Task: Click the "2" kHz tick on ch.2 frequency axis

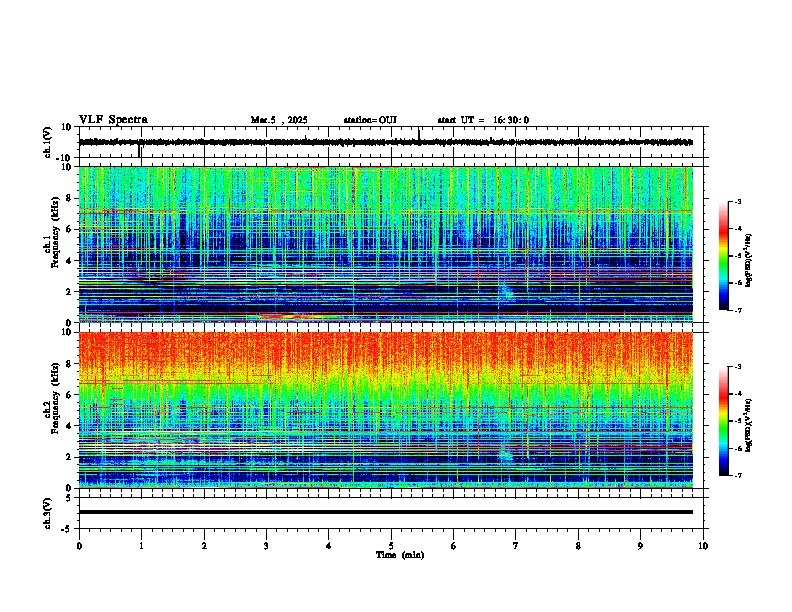Action: tap(69, 457)
